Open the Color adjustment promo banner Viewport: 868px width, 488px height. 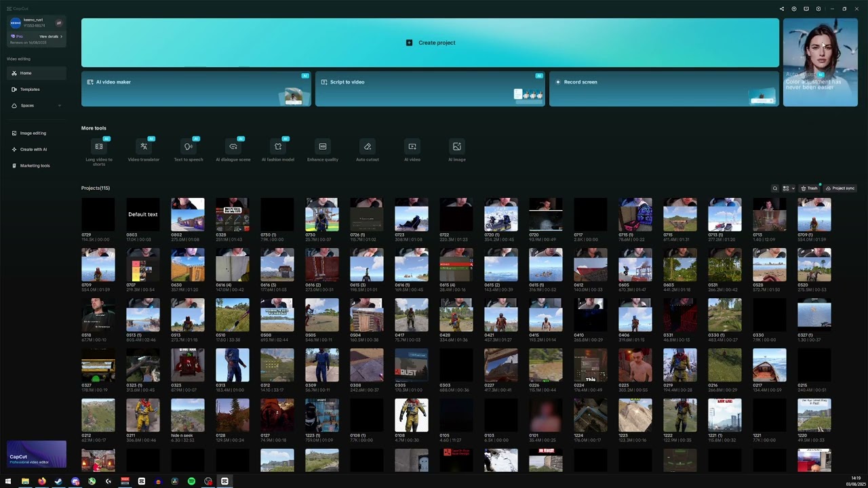(x=821, y=62)
